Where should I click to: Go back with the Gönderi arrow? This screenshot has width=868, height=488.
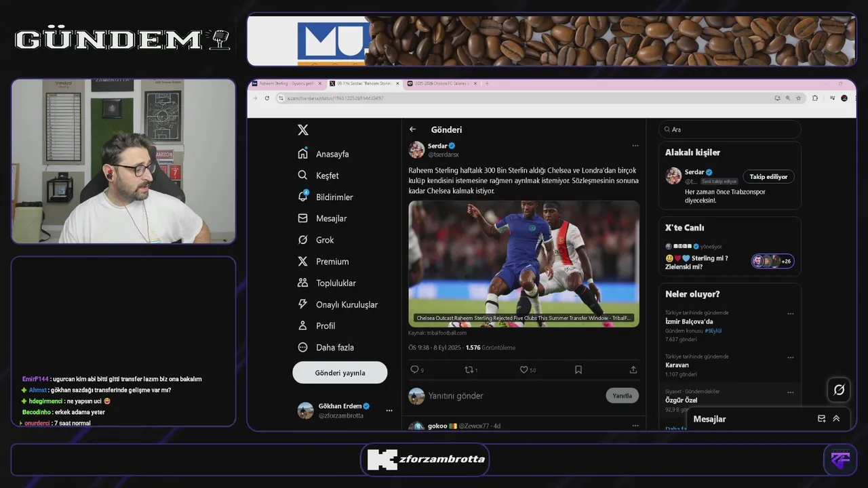412,129
